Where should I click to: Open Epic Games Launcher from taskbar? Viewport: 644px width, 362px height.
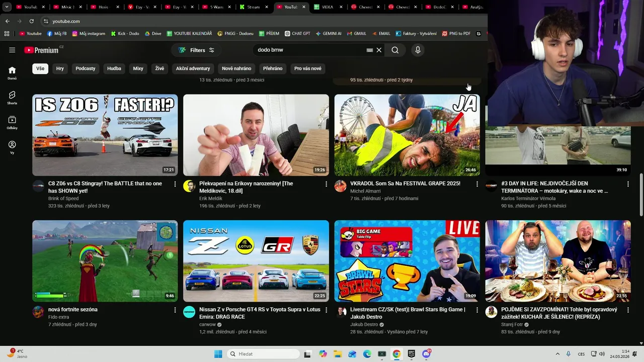pyautogui.click(x=411, y=354)
